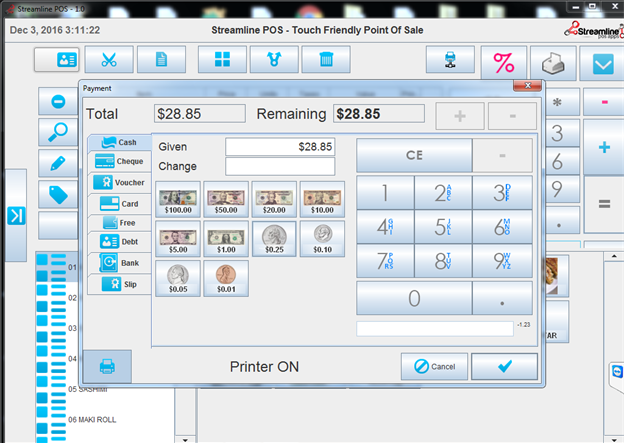Click the network printer toolbar icon
This screenshot has width=625, height=443.
click(x=450, y=60)
